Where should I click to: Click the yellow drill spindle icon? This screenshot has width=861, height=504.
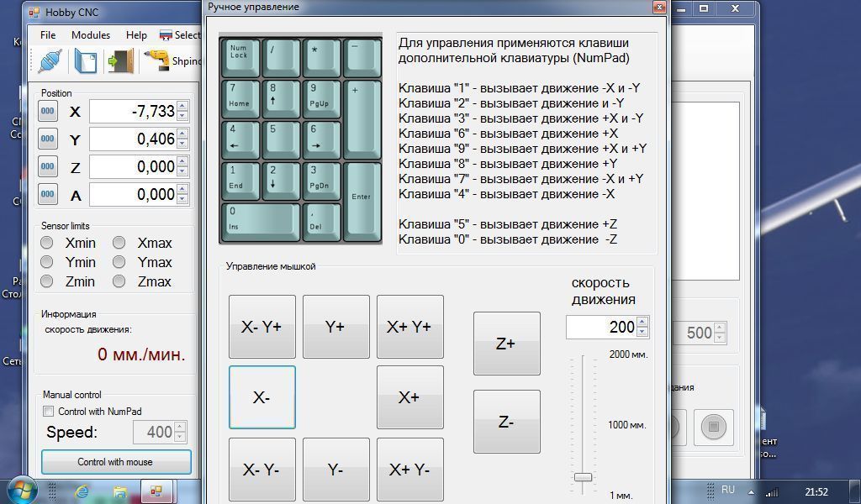(156, 60)
